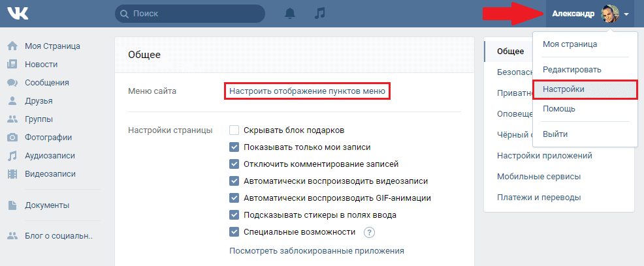Toggle Автоматически воспроизводить GIF-анимации checkbox
The height and width of the screenshot is (266, 644).
[234, 198]
